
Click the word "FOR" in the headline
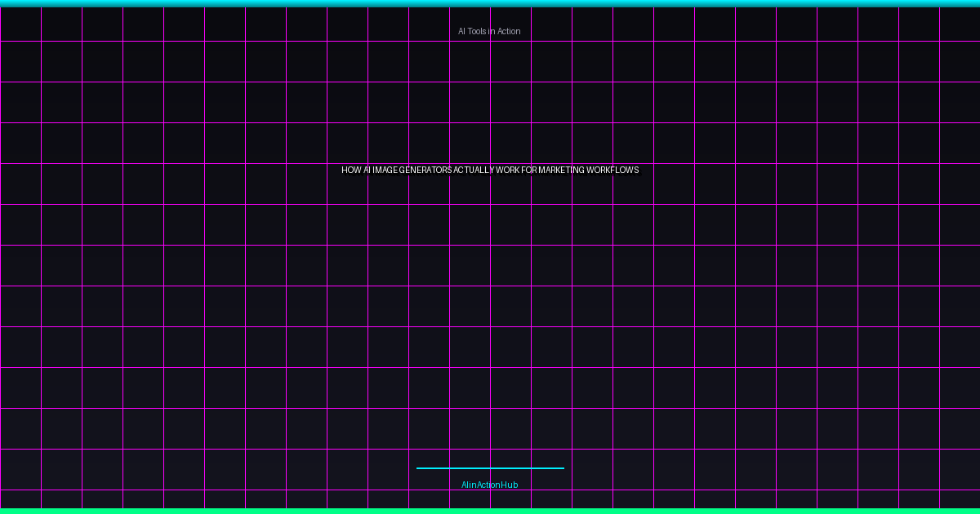(529, 171)
